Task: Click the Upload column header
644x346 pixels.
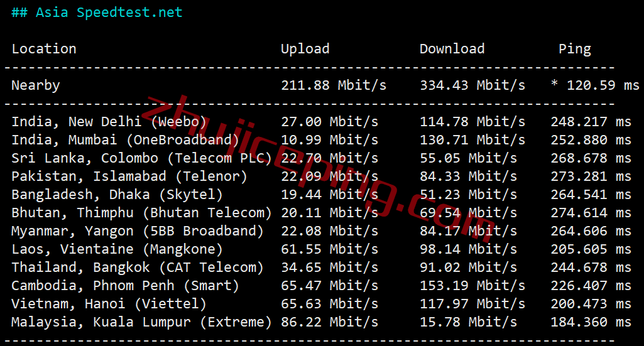Action: [305, 49]
